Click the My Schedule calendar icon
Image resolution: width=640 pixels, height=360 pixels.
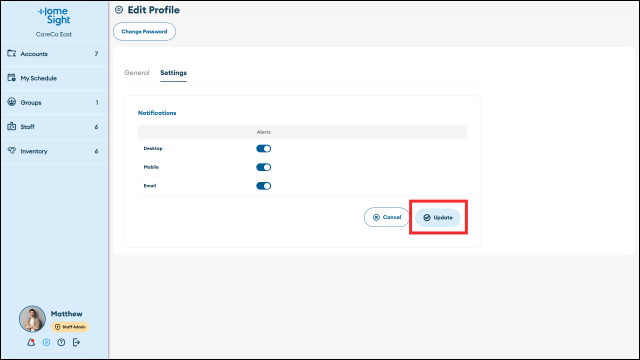[x=11, y=78]
